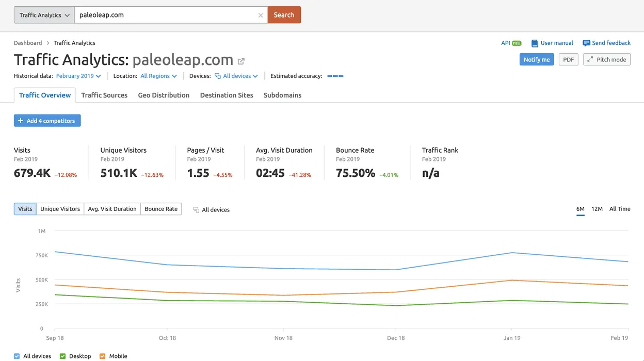
Task: Click the Estimated accuracy dashes indicator
Action: [335, 76]
